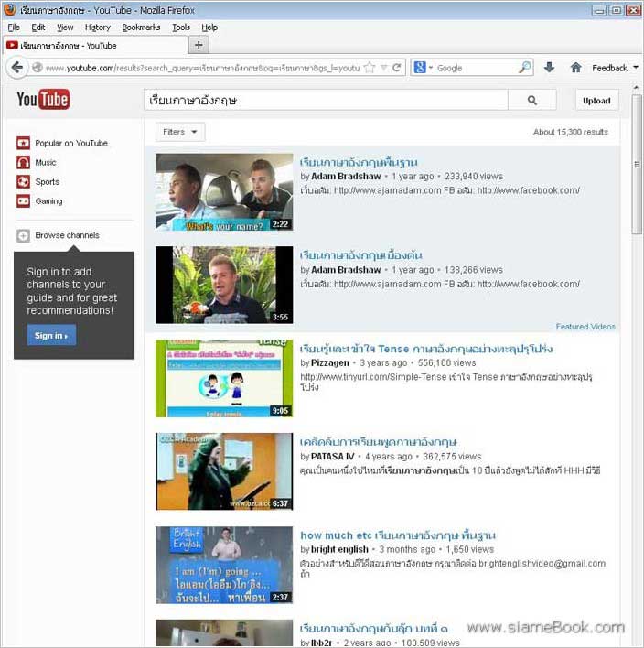
Task: Click the 'Sign in to add channels' message
Action: click(x=72, y=291)
